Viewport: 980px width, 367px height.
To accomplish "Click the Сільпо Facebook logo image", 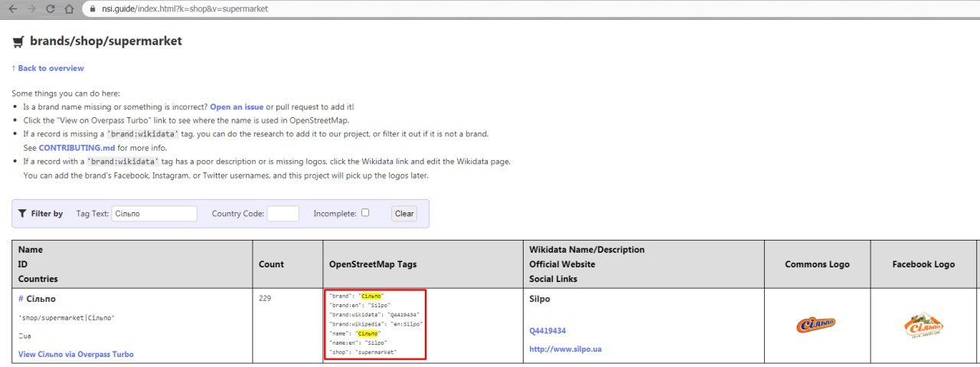I will (x=923, y=326).
